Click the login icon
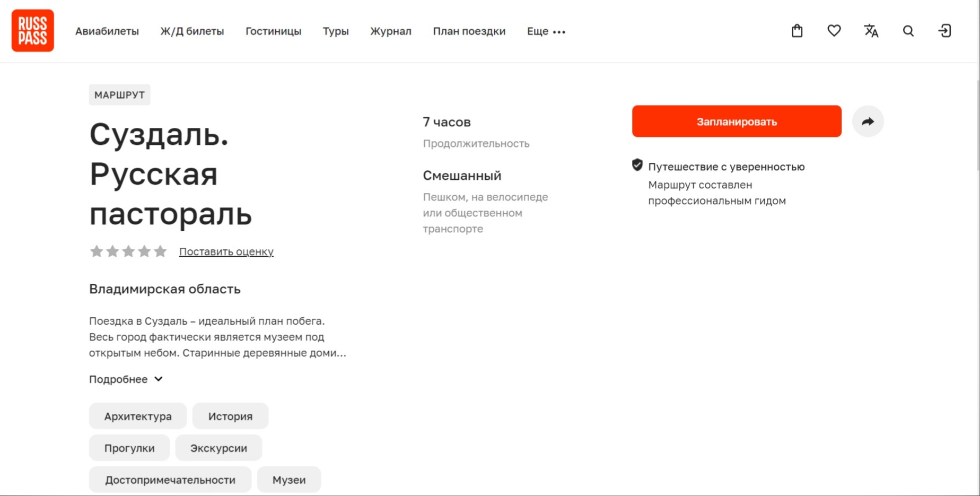The width and height of the screenshot is (980, 496). 944,31
